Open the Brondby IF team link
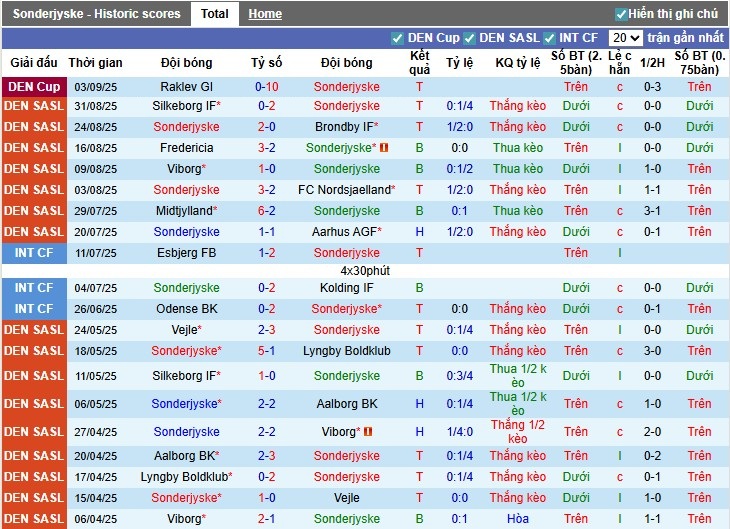Image resolution: width=730 pixels, height=529 pixels. [x=343, y=127]
